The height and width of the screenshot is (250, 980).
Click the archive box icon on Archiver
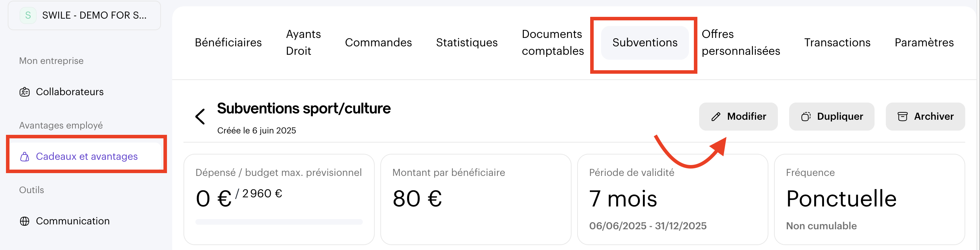[x=902, y=117]
